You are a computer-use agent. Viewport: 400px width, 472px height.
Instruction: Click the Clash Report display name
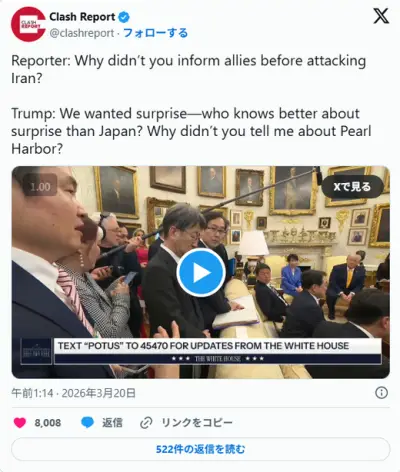pyautogui.click(x=82, y=17)
